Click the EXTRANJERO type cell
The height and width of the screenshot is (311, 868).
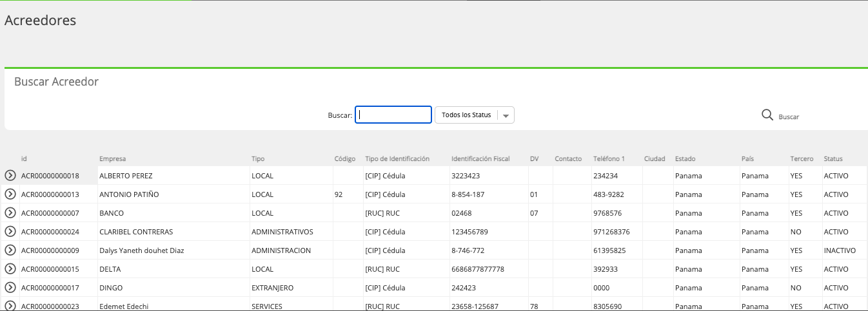click(291, 287)
